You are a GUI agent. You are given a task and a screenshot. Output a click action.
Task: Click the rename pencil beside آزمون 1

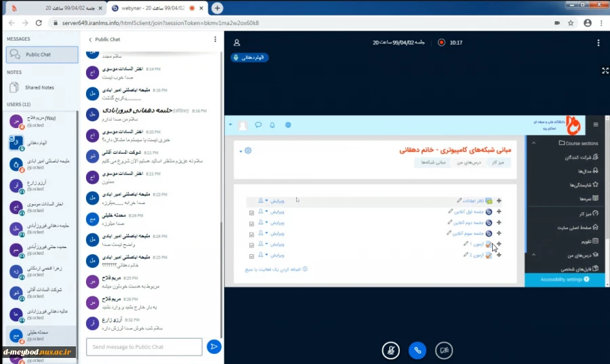point(466,244)
